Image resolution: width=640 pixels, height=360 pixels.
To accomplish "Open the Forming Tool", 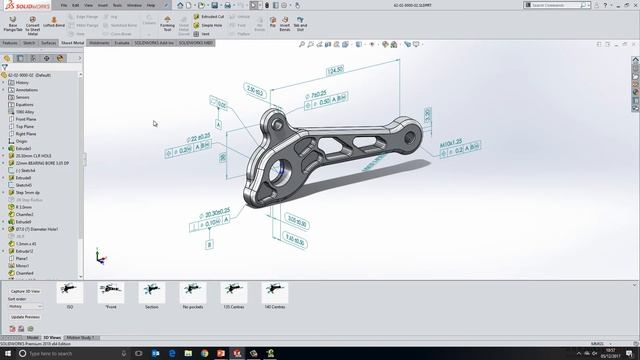I will (x=167, y=24).
